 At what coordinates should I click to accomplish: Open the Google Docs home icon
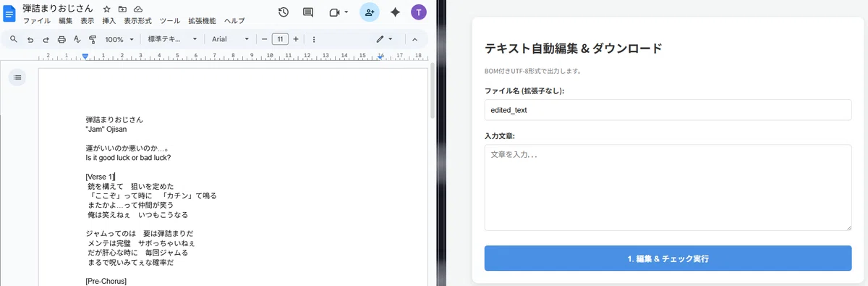(x=9, y=13)
